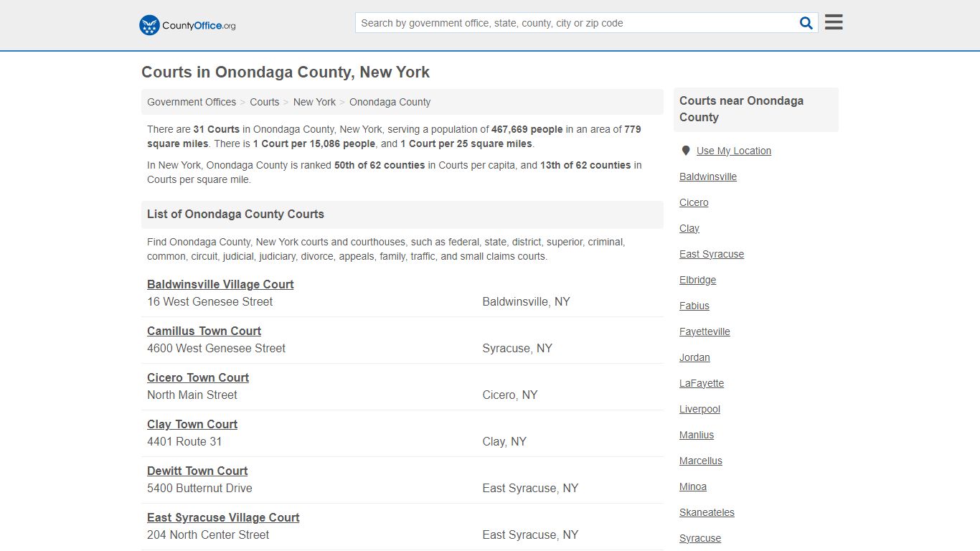Open Camillus Town Court listing
This screenshot has width=980, height=551.
point(204,331)
